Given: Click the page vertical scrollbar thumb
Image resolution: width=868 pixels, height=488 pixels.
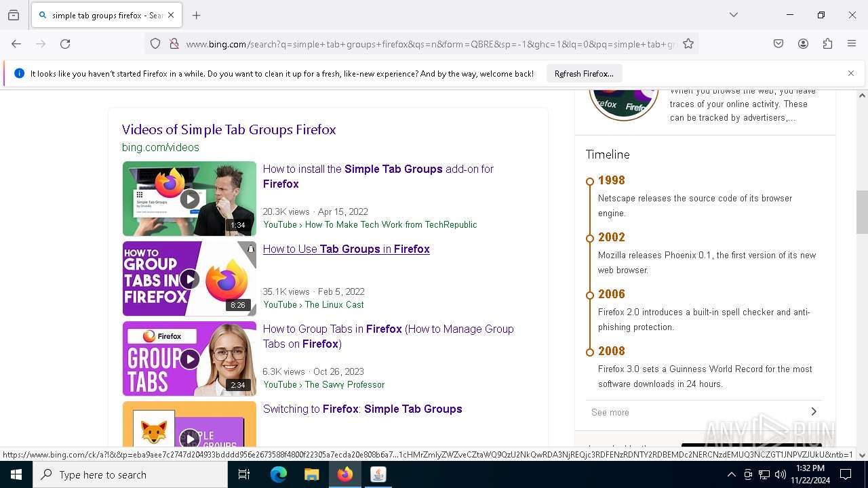Looking at the screenshot, I should coord(862,212).
